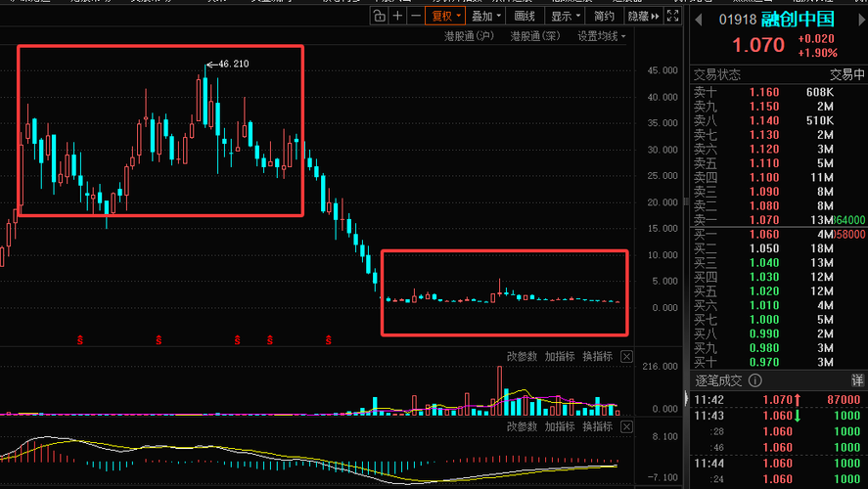Screen dimensions: 868x489
Task: Go to the next stock with the right arrow
Action: 861,20
